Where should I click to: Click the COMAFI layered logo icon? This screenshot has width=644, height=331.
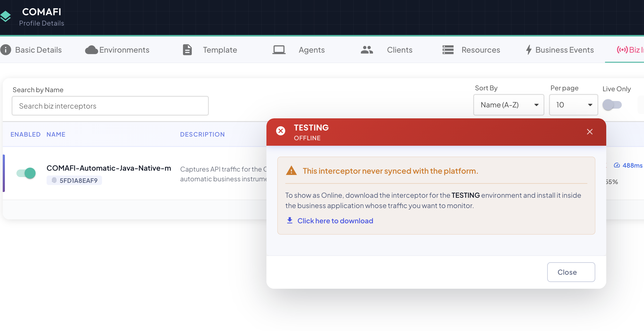click(x=5, y=16)
